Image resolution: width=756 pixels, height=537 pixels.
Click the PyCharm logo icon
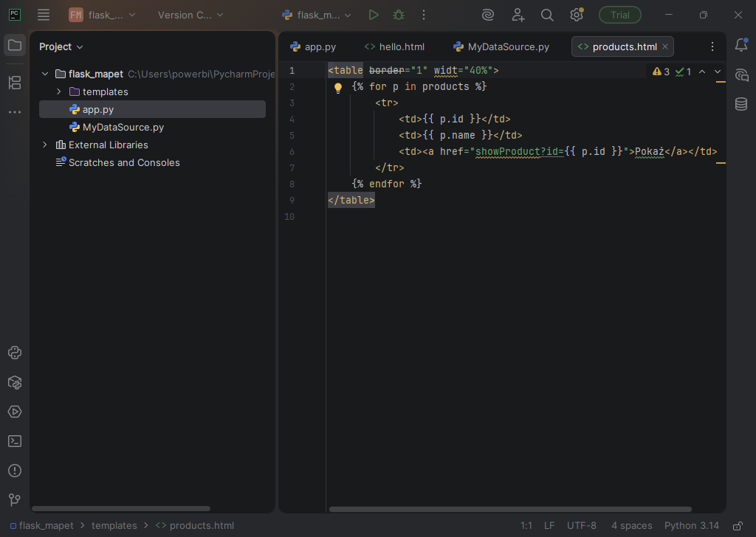coord(15,15)
